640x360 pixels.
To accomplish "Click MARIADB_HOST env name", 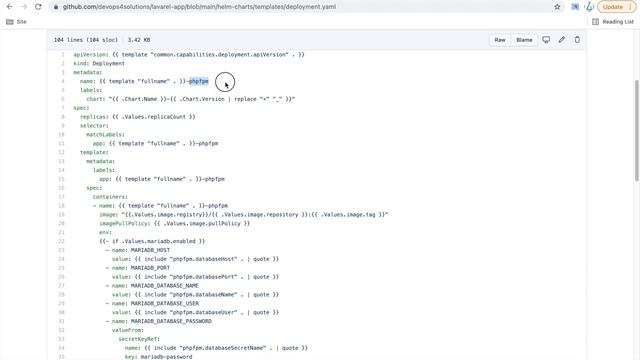I will coord(150,250).
